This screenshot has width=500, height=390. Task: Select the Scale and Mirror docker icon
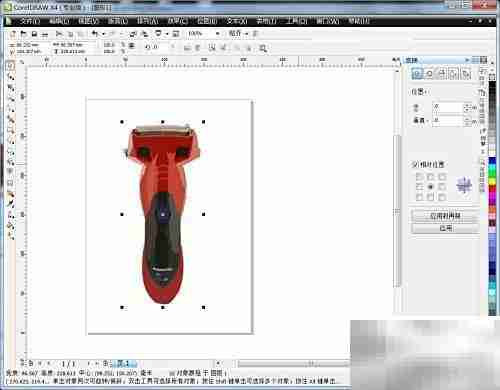pos(442,74)
